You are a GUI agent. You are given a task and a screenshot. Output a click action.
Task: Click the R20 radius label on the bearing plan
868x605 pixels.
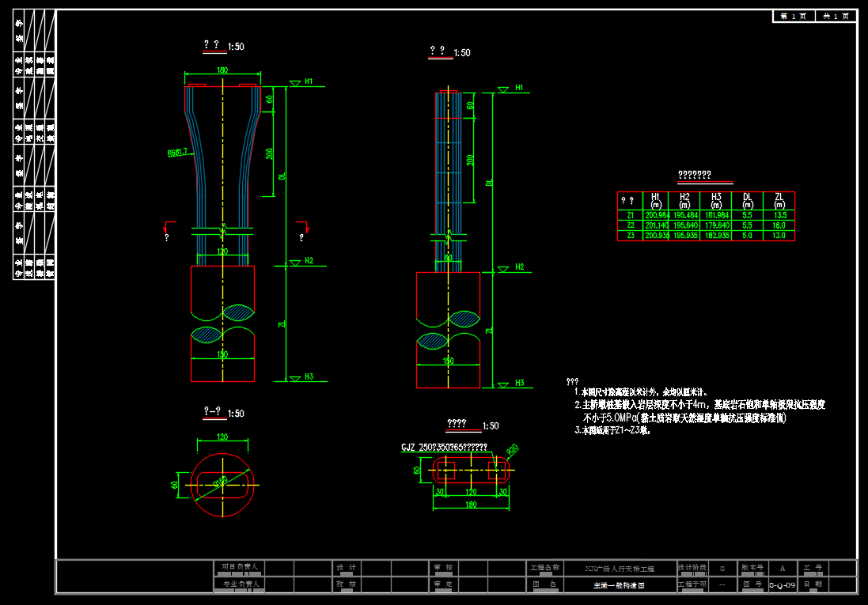512,450
